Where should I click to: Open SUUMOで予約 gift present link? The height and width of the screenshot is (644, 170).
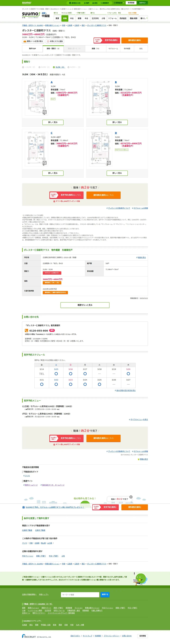point(53,507)
